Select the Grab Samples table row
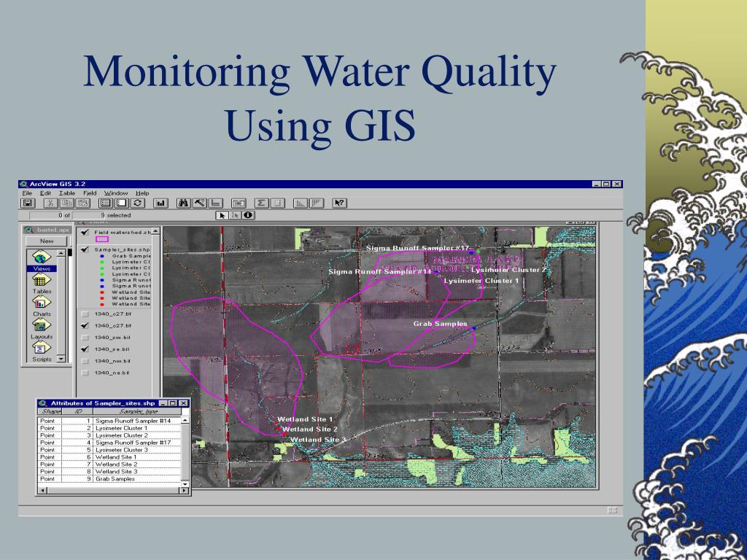This screenshot has width=747, height=560. [109, 479]
